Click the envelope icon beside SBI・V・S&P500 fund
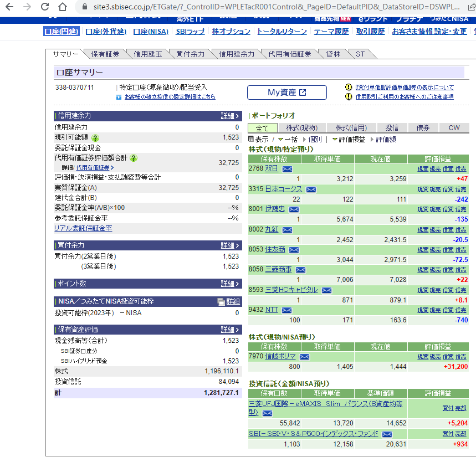The width and height of the screenshot is (476, 457). pos(387,434)
